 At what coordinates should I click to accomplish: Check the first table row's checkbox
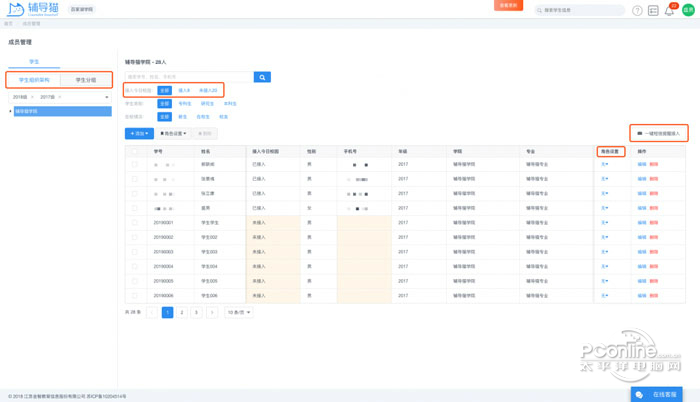(x=134, y=164)
